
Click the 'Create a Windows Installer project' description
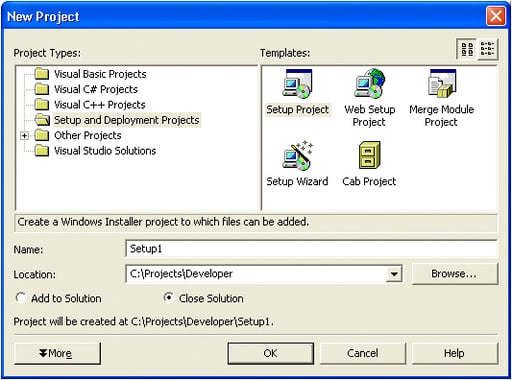(x=163, y=222)
